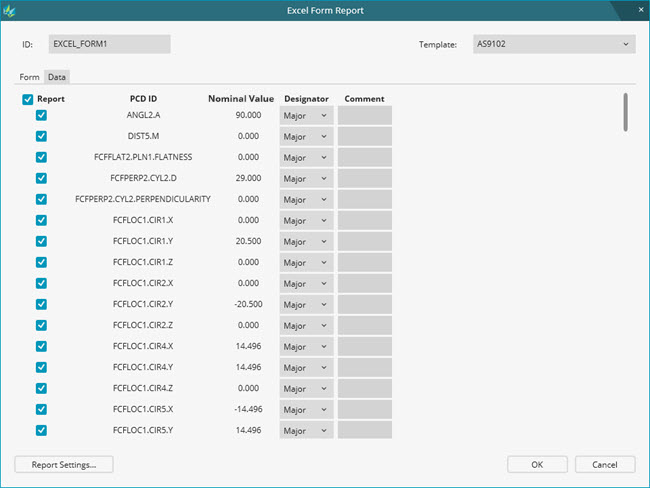Image resolution: width=650 pixels, height=488 pixels.
Task: Confirm with the OK button
Action: 537,465
